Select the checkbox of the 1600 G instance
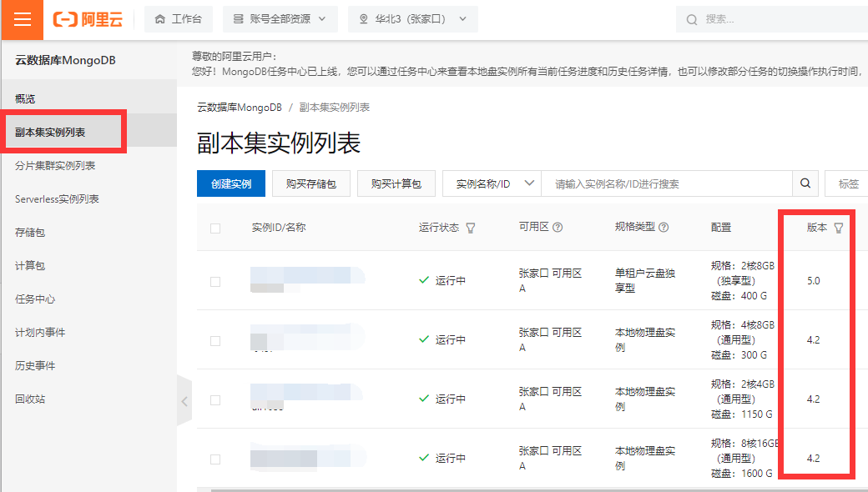This screenshot has width=868, height=492. [x=215, y=459]
